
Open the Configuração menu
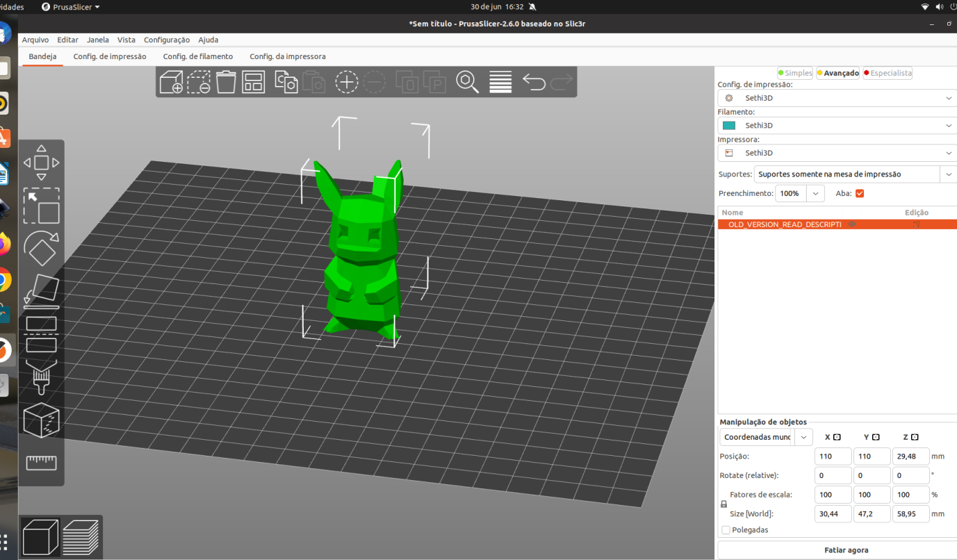(167, 40)
